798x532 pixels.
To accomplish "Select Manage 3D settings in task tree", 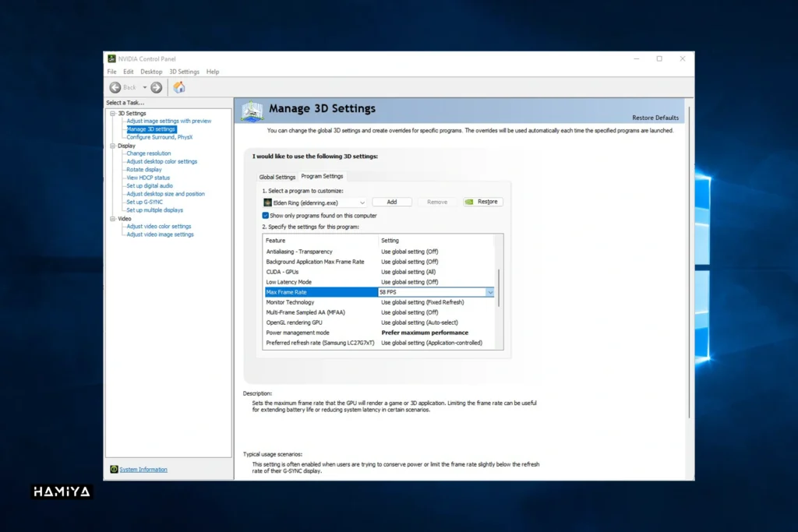I will pos(150,129).
